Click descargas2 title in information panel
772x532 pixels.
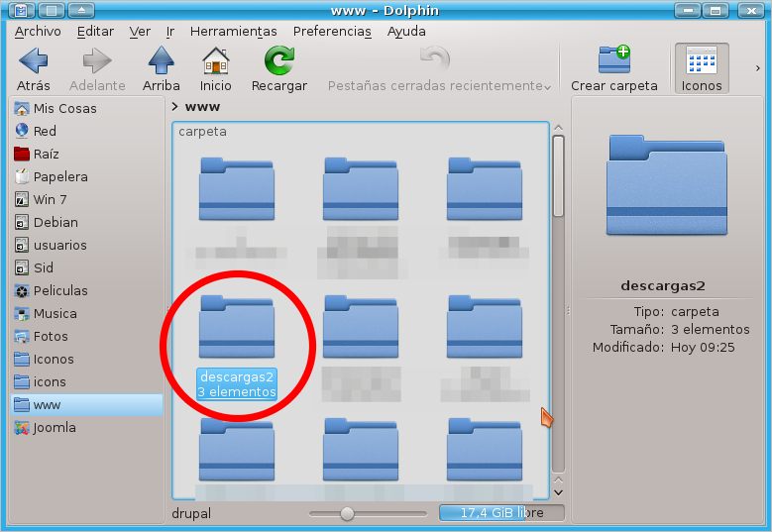(663, 286)
